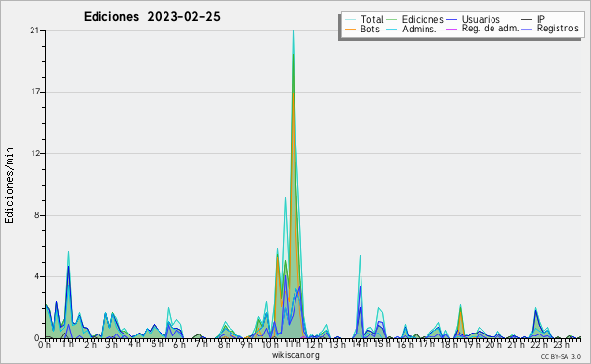Click the 'Ediciones' legend label

click(423, 19)
